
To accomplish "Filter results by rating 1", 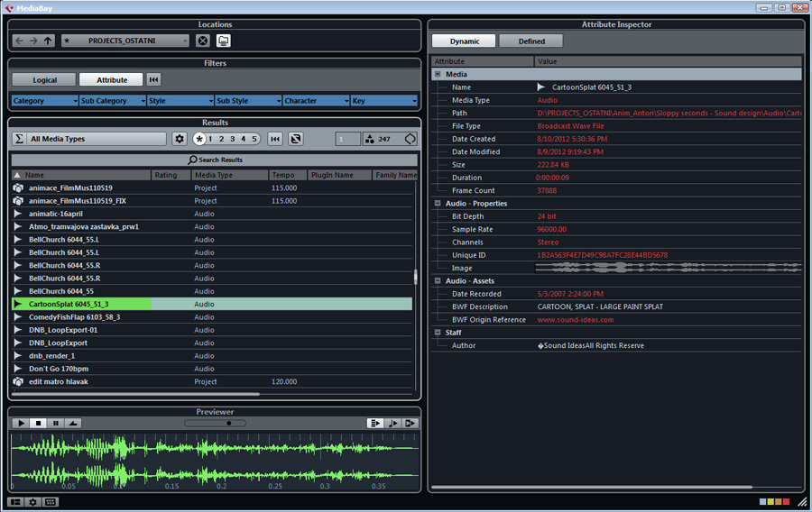I will pyautogui.click(x=211, y=139).
